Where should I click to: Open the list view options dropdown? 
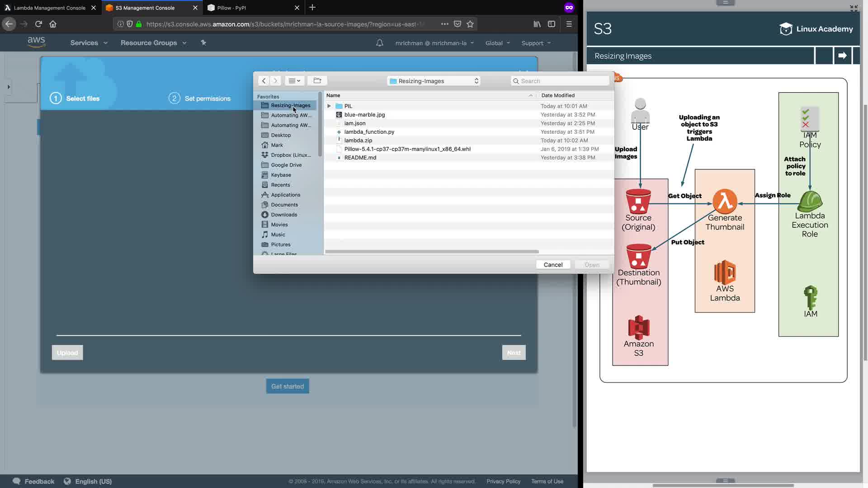point(294,81)
